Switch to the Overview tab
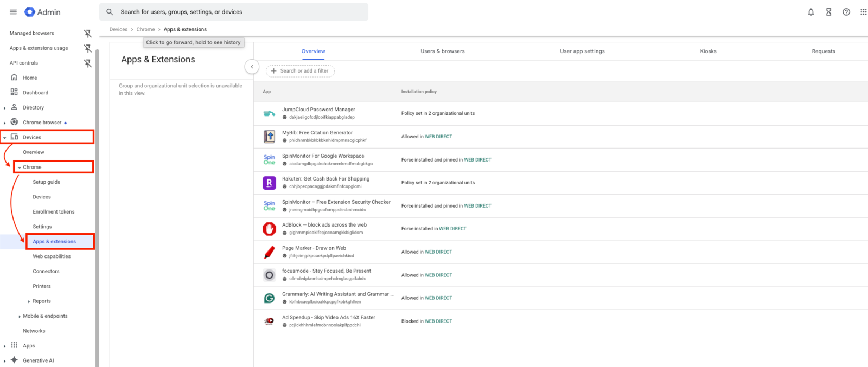 314,51
